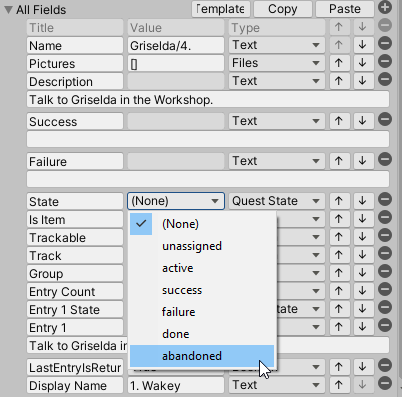Move Failure field up with arrow
Viewport: 402px width, 397px height.
coord(339,161)
